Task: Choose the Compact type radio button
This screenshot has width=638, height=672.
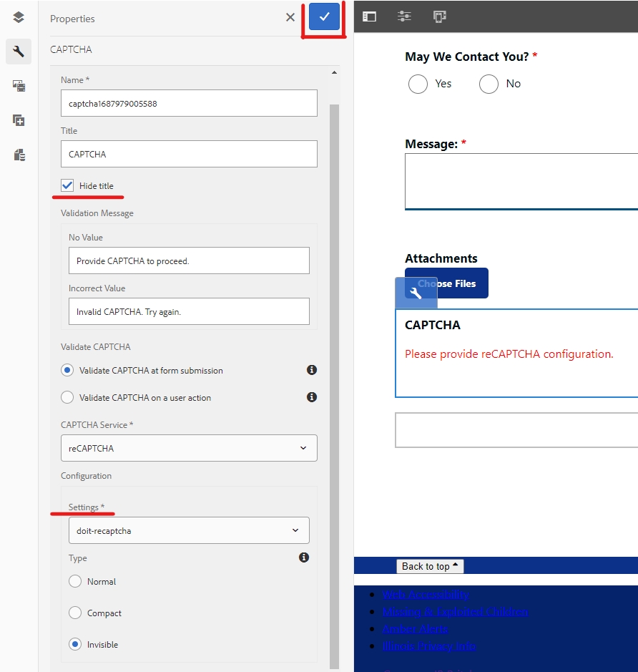Action: point(75,613)
